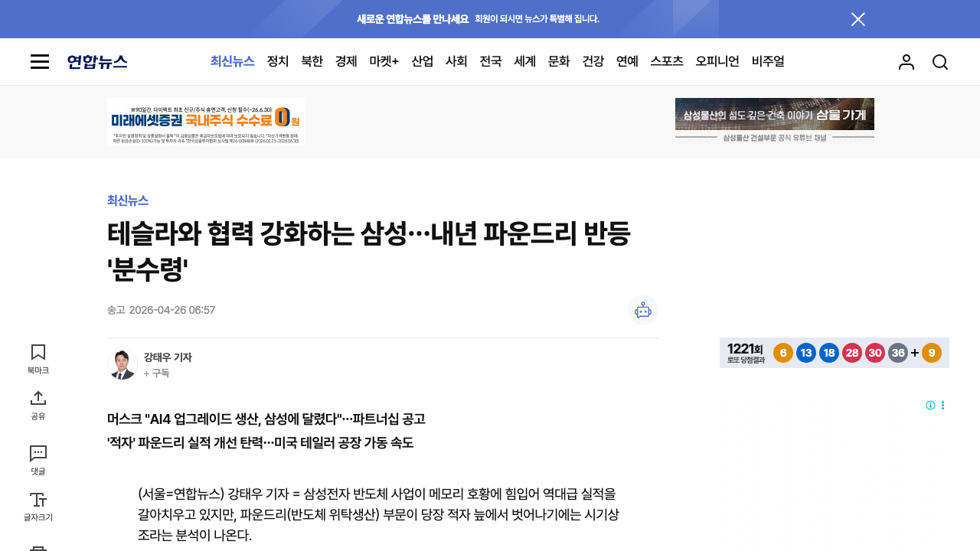Click the article headline 테슬라와 협력 강화하는 삼성
Screen dimensions: 980x551
click(369, 251)
